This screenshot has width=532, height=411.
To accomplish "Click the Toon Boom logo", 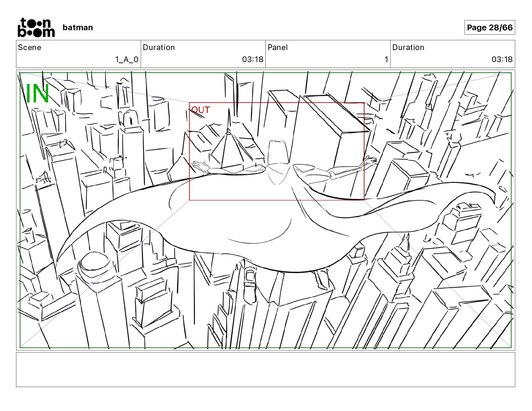I will tap(36, 27).
